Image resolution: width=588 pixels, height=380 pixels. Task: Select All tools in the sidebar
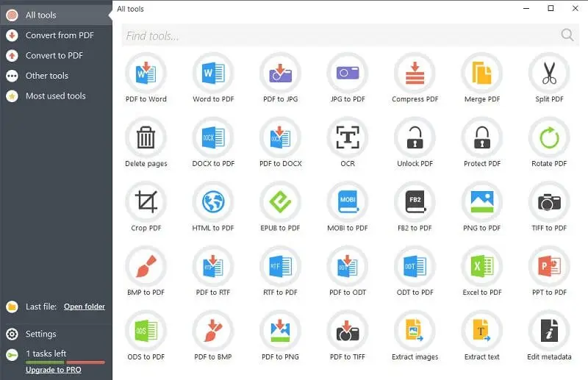(x=56, y=15)
